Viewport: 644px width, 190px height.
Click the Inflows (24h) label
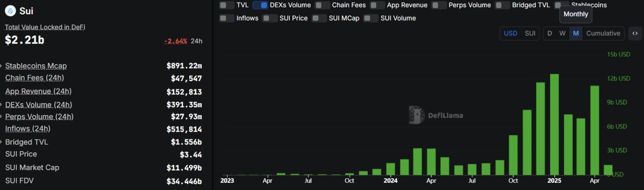[x=28, y=129]
